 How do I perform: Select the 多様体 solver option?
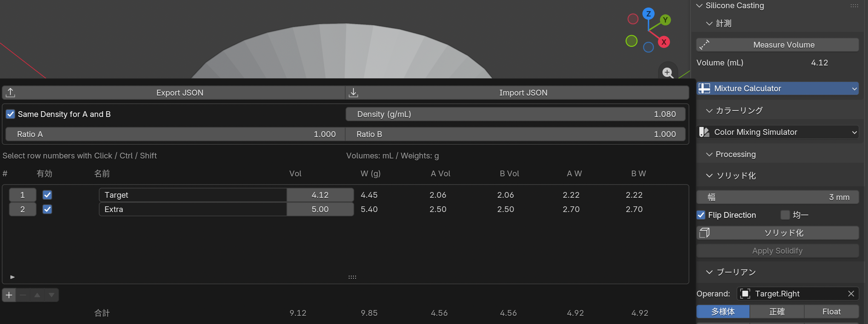tap(723, 311)
